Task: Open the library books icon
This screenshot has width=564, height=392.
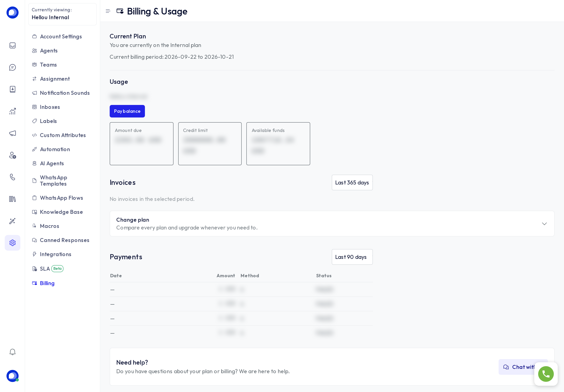Action: [x=13, y=199]
